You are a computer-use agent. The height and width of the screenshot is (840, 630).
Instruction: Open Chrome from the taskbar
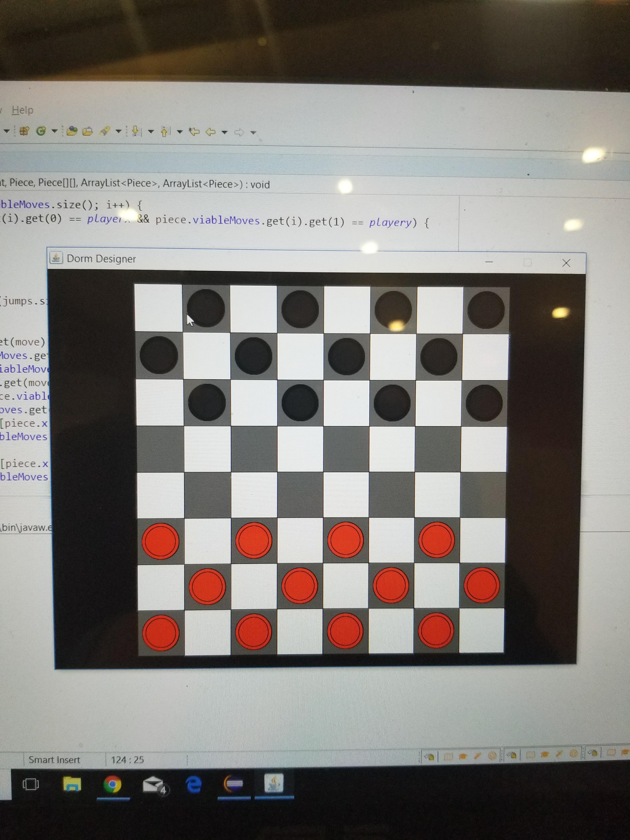click(112, 784)
